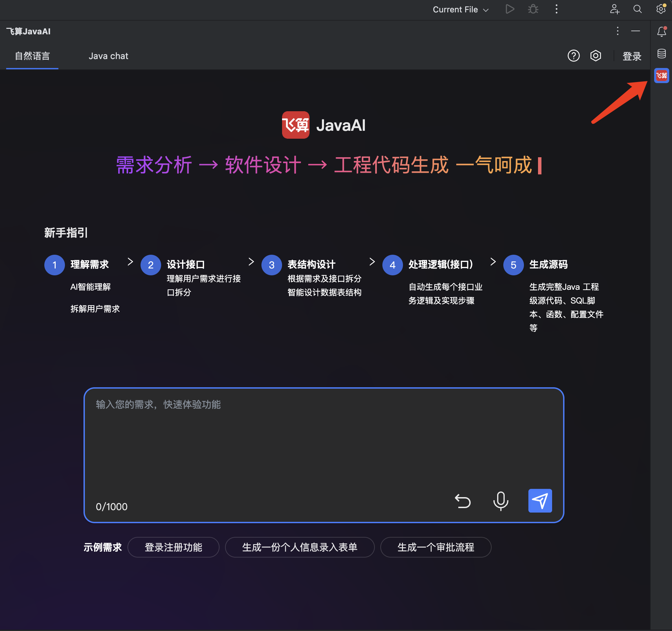Viewport: 672px width, 631px height.
Task: Open IDE search with the magnifier icon
Action: [x=638, y=9]
